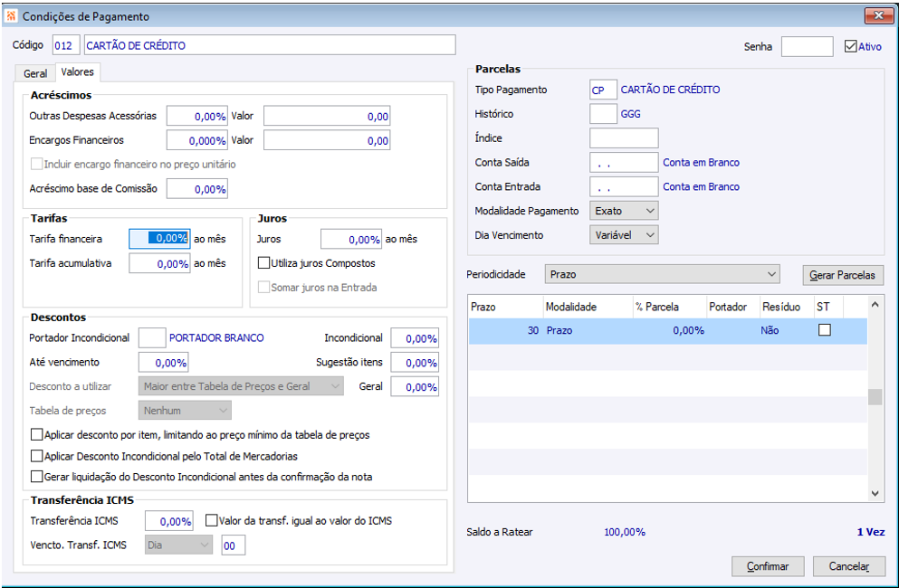
Task: Check Aplicar Desconto Incondicional pelo Total de Mercadorias
Action: click(x=37, y=456)
